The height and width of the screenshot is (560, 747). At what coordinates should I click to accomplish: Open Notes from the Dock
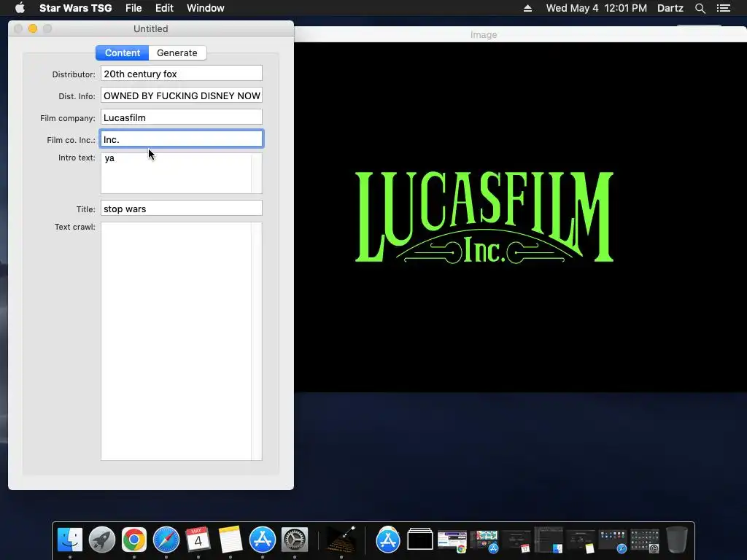pos(231,540)
